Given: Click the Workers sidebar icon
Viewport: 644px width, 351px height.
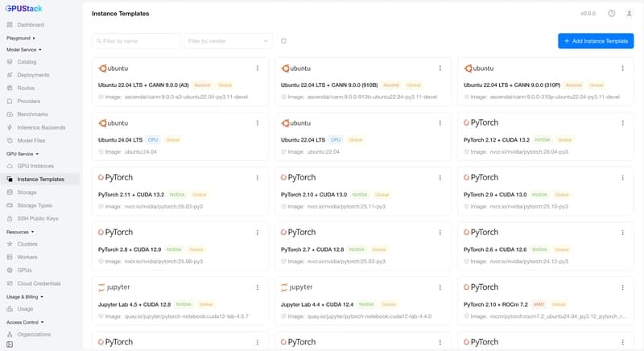Looking at the screenshot, I should 10,257.
